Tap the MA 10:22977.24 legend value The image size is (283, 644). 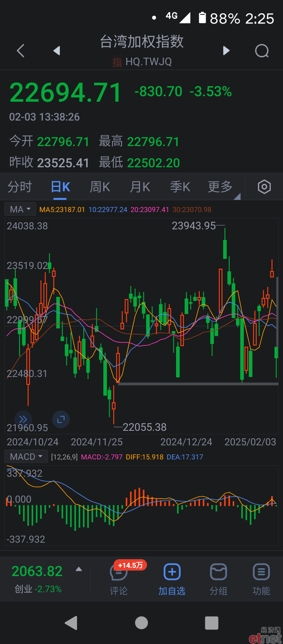[108, 210]
